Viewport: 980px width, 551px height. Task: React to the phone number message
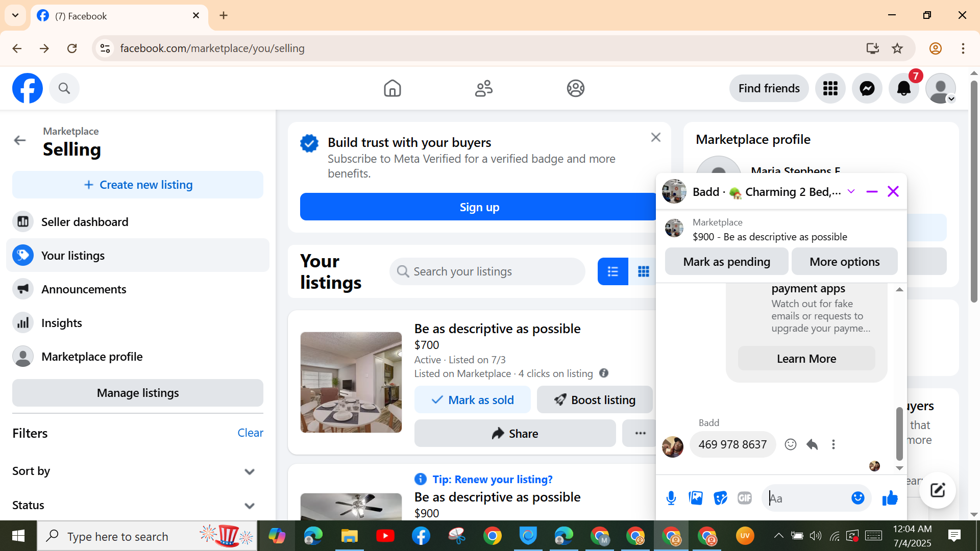(790, 444)
